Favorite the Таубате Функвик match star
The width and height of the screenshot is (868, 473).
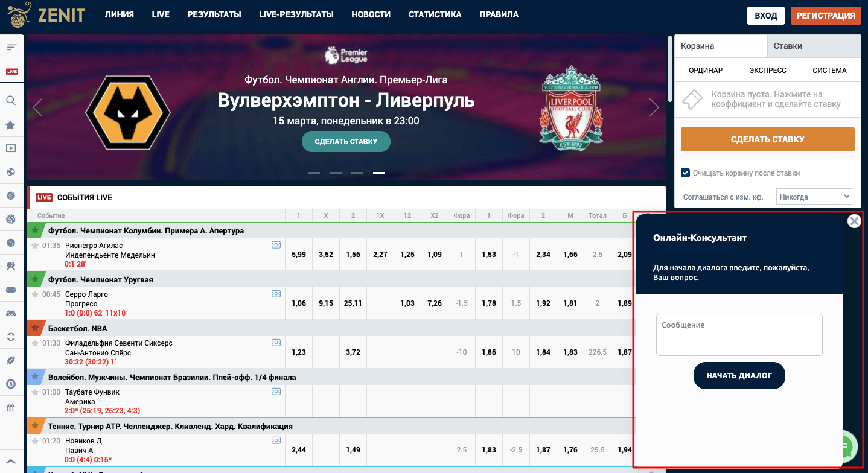click(35, 392)
